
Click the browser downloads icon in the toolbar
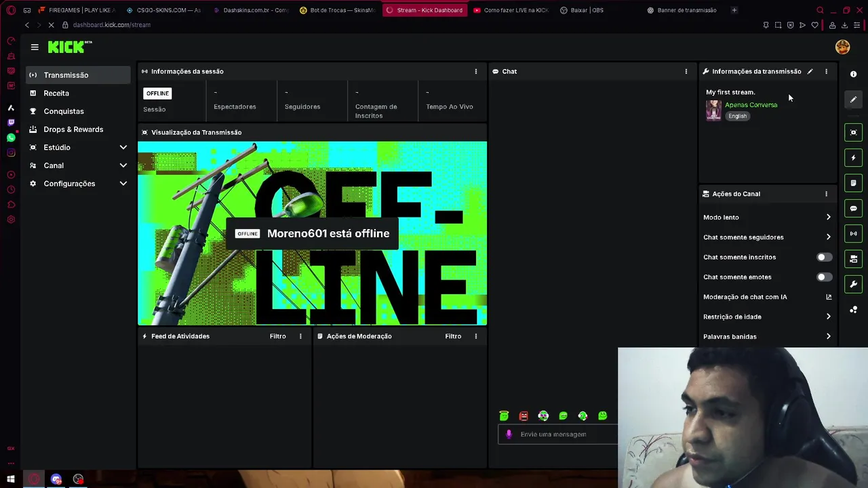click(x=844, y=25)
